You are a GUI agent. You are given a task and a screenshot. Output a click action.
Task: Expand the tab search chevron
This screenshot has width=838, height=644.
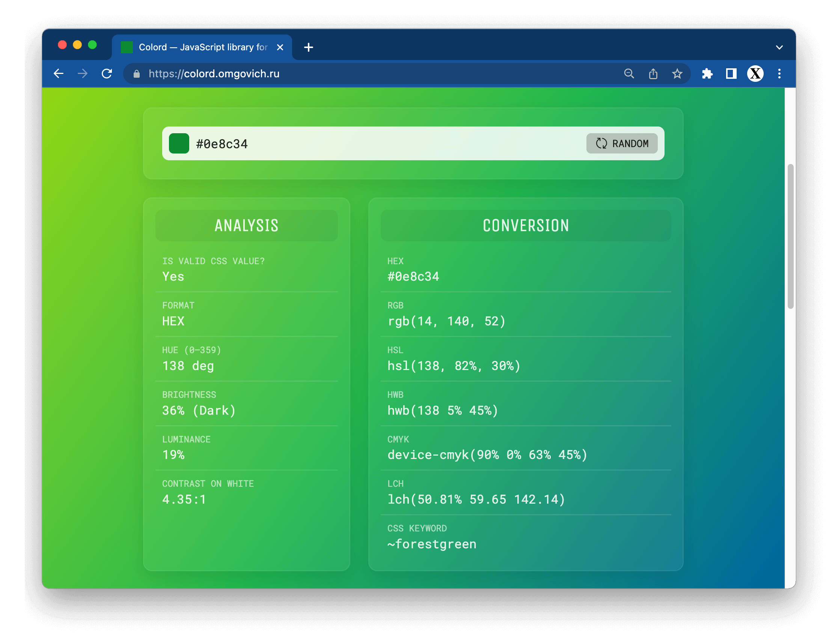tap(779, 48)
